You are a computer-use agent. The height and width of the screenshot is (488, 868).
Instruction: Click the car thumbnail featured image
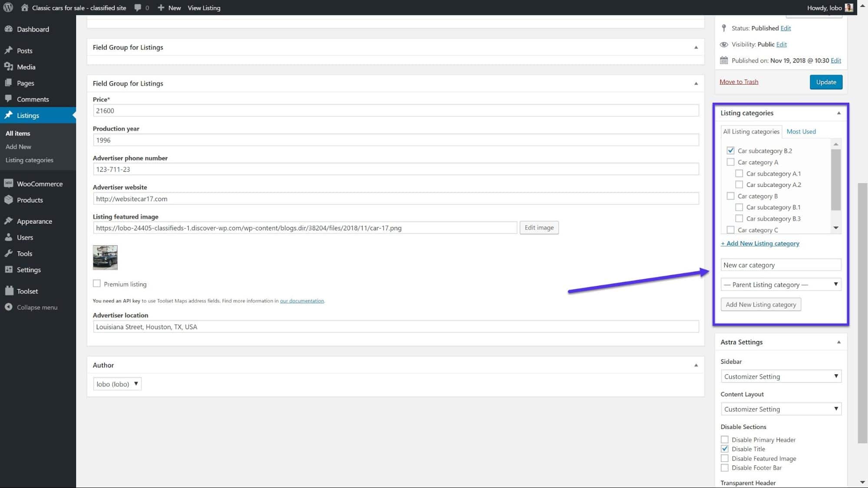[x=106, y=257]
